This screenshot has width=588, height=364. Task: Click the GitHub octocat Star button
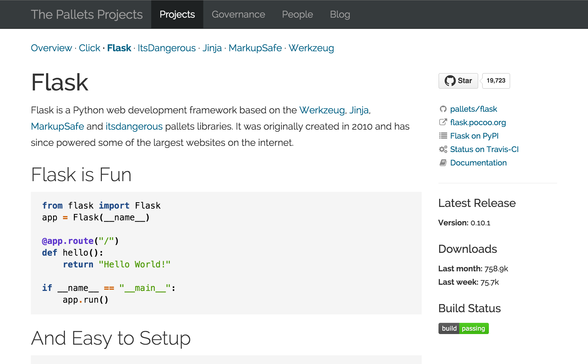[458, 81]
